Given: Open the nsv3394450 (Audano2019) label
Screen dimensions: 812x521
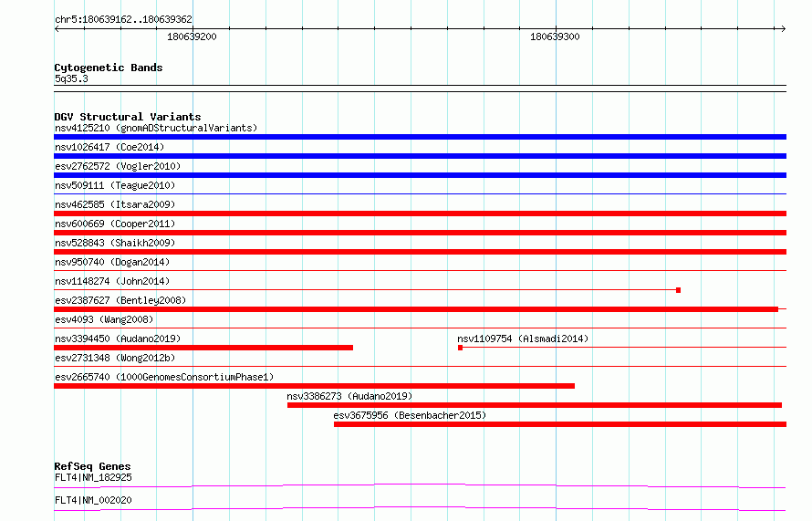Looking at the screenshot, I should tap(118, 339).
